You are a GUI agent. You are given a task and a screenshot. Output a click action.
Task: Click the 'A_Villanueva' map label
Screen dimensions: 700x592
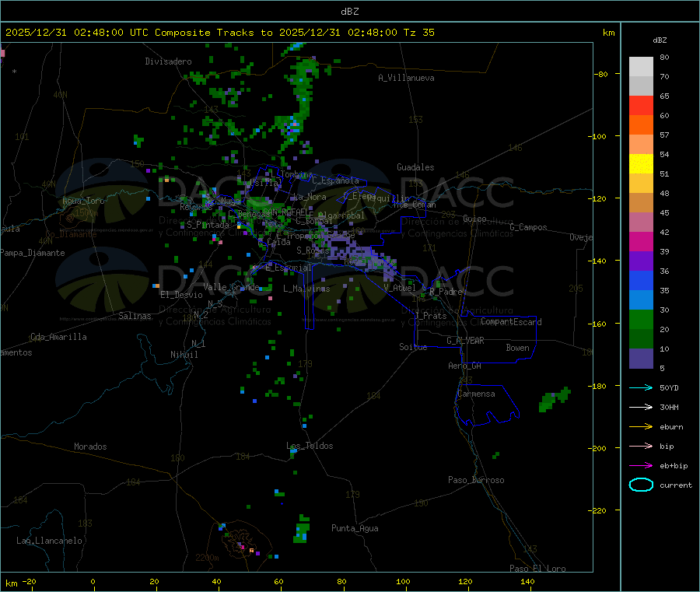coord(406,78)
